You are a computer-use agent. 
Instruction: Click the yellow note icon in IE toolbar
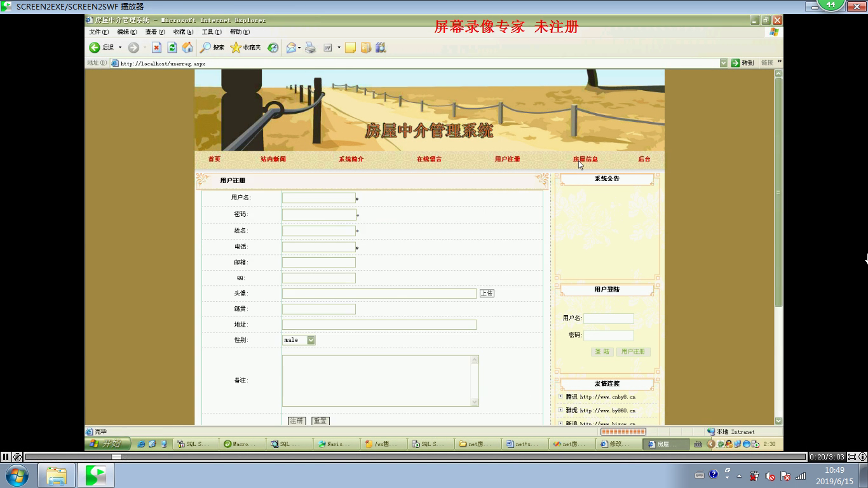350,48
